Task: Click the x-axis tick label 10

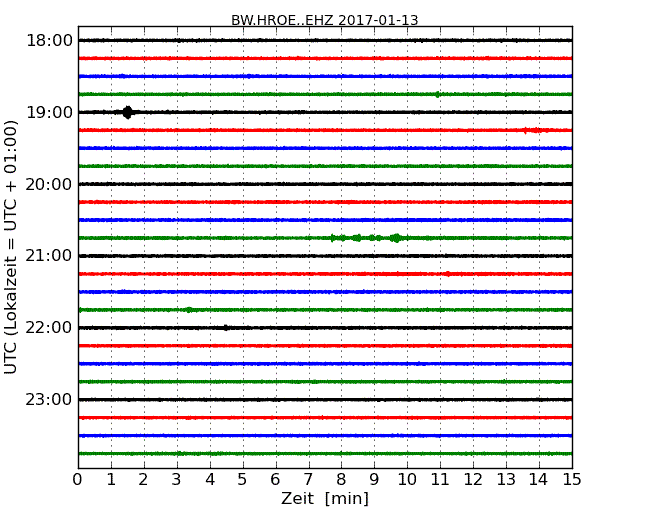Action: click(x=407, y=479)
